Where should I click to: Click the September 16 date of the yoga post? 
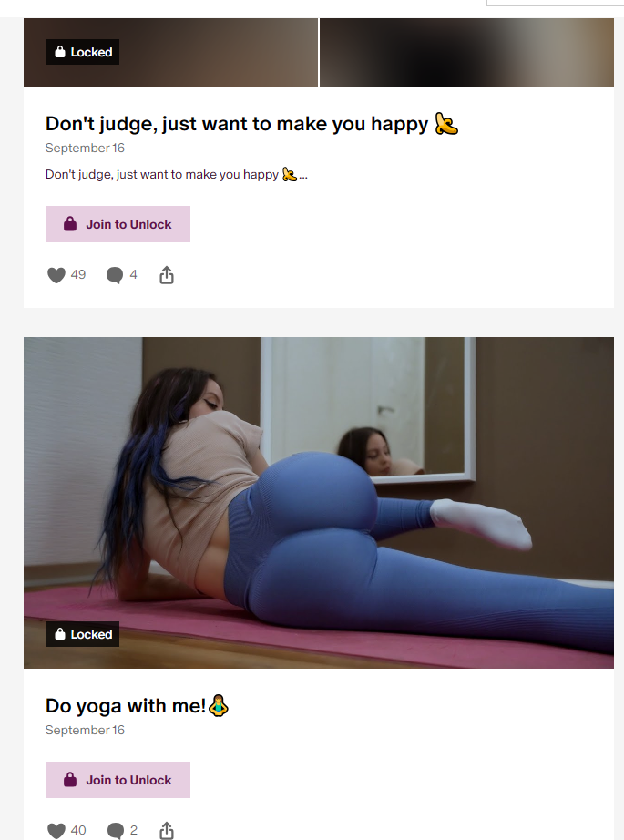[85, 730]
